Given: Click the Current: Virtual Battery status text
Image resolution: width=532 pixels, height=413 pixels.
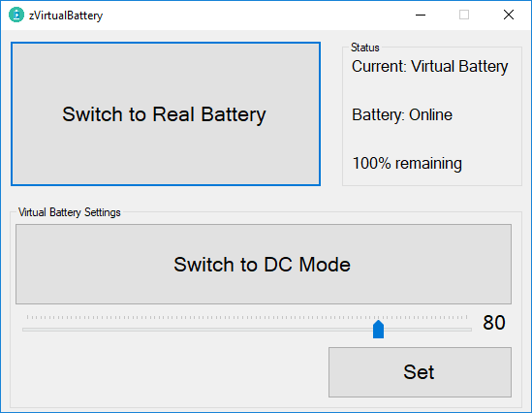Looking at the screenshot, I should (430, 66).
